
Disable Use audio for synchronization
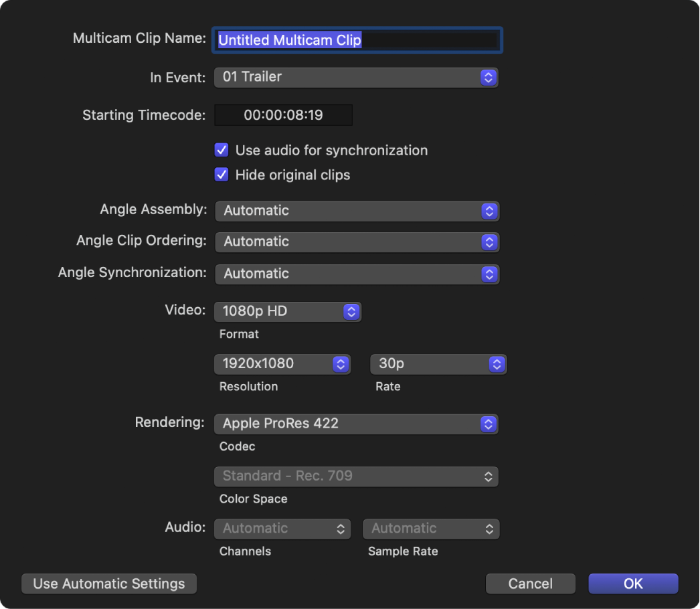[222, 150]
